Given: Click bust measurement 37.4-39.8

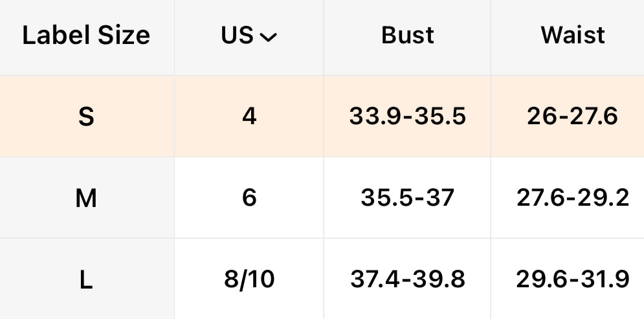Looking at the screenshot, I should tap(408, 280).
